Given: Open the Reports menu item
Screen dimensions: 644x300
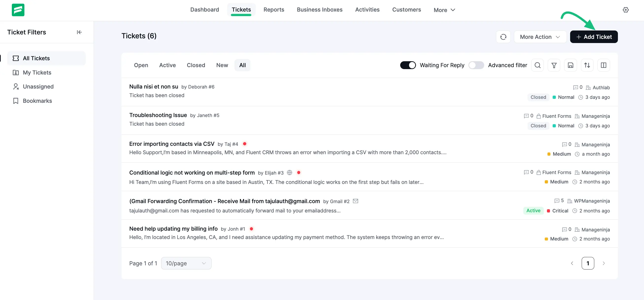Looking at the screenshot, I should coord(274,10).
